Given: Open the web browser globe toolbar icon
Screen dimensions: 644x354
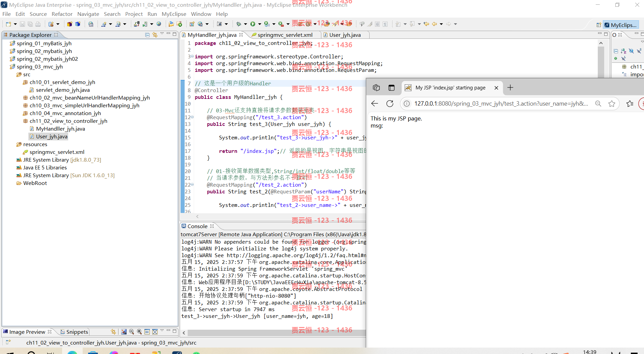Looking at the screenshot, I should [159, 24].
